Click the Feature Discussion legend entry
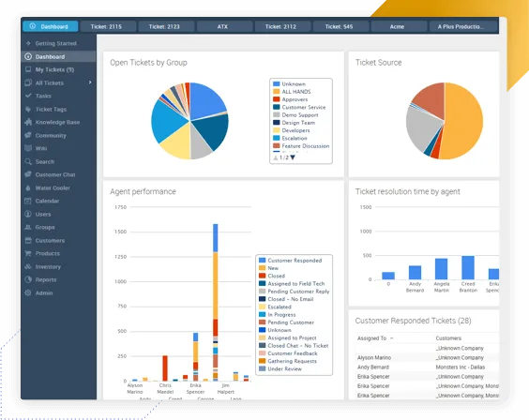 301,146
